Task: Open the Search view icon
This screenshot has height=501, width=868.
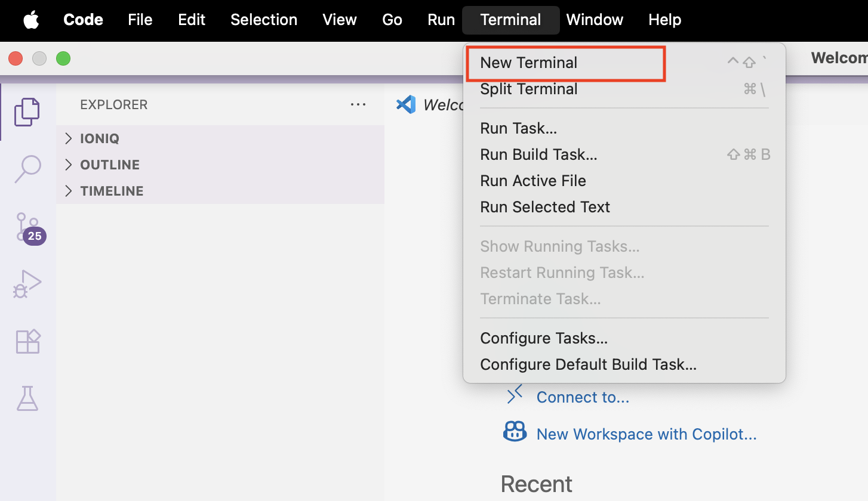Action: (x=27, y=169)
